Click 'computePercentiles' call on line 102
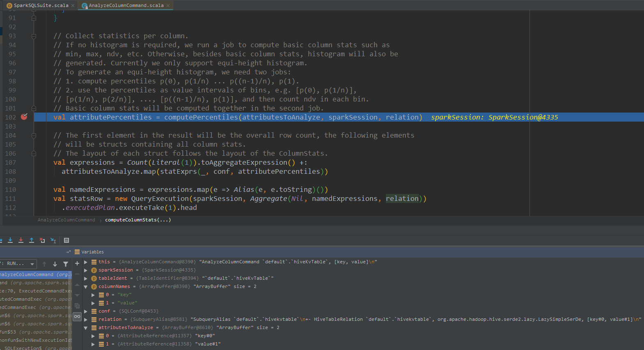644x350 pixels. click(201, 117)
